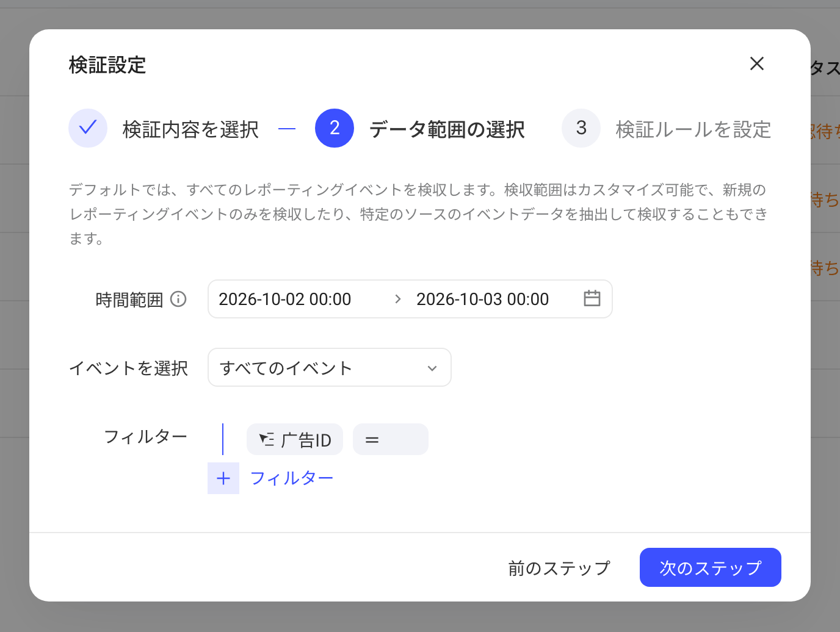Image resolution: width=840 pixels, height=632 pixels.
Task: Edit the start date 2026-10-02 00:00
Action: [x=285, y=299]
